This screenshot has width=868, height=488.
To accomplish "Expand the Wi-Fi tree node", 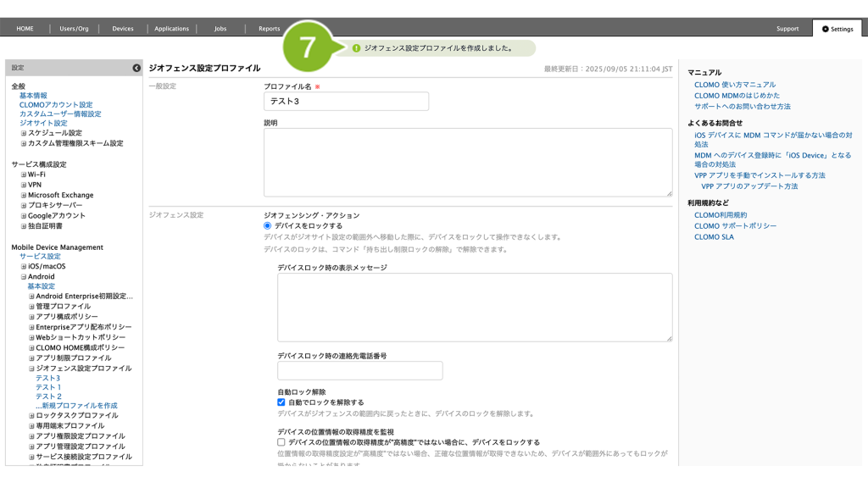I will pos(24,175).
